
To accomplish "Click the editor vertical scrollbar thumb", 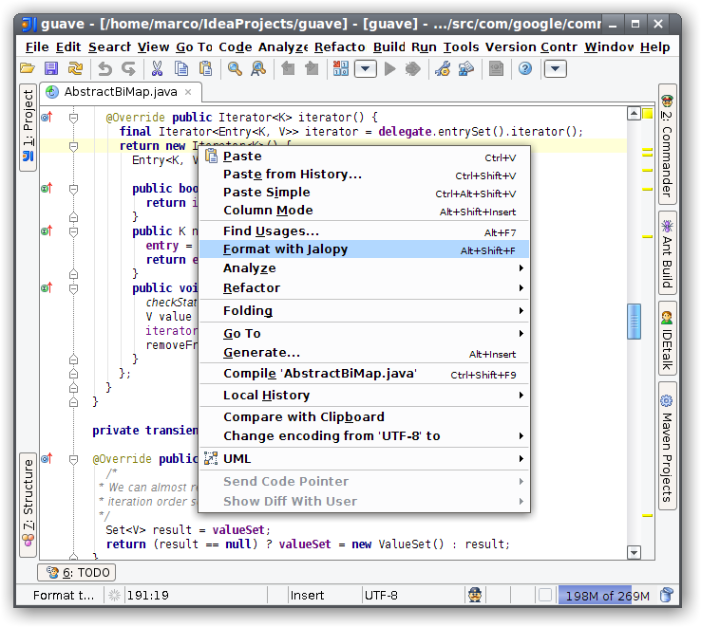I will pos(634,321).
